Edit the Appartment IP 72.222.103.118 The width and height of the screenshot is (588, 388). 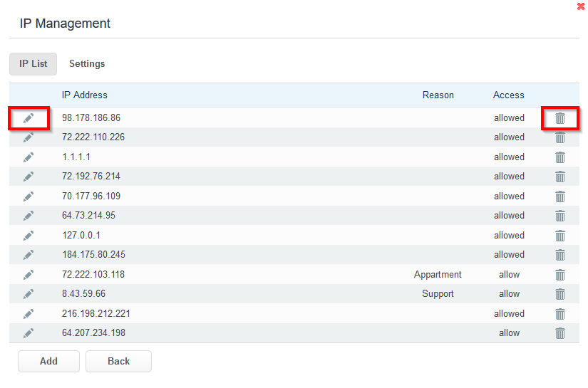(29, 275)
